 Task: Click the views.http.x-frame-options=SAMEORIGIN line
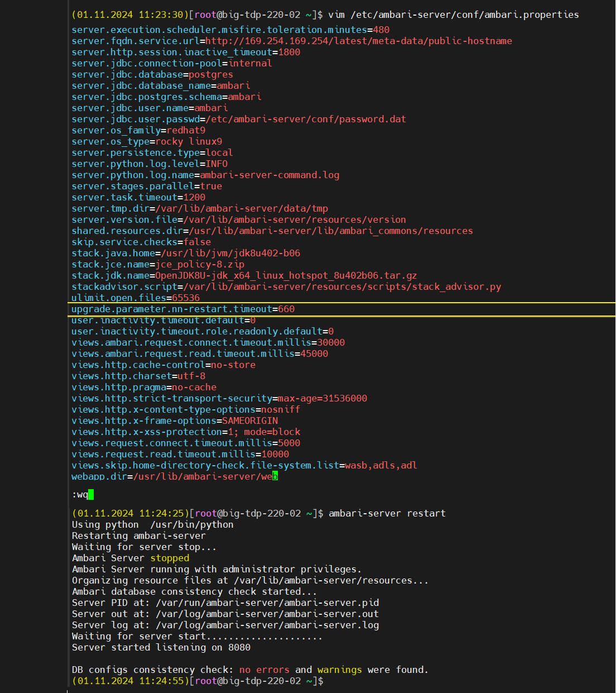click(175, 421)
